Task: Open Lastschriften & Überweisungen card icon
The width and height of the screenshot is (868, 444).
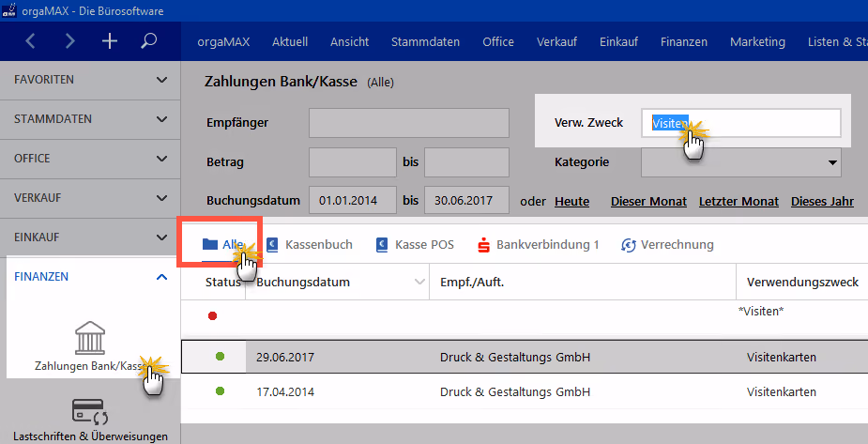Action: 90,412
